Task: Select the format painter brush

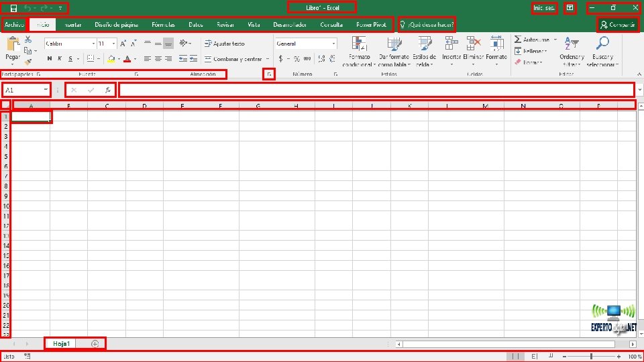Action: click(28, 62)
